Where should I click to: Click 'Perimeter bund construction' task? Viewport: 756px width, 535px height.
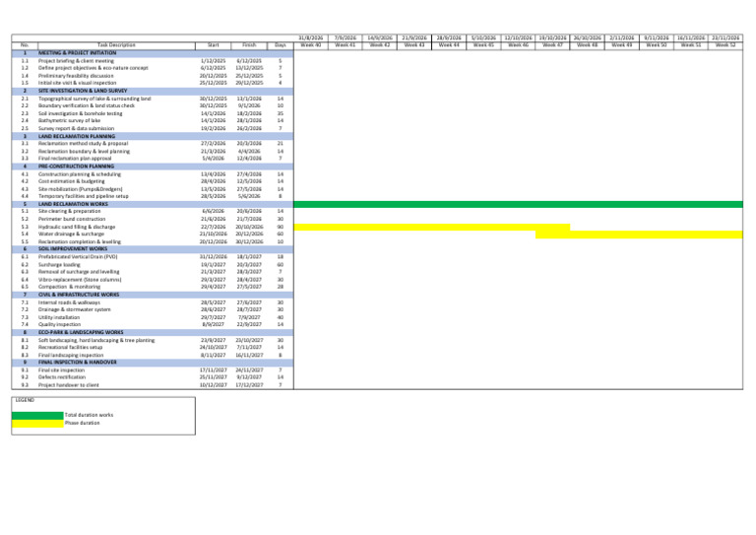72,219
